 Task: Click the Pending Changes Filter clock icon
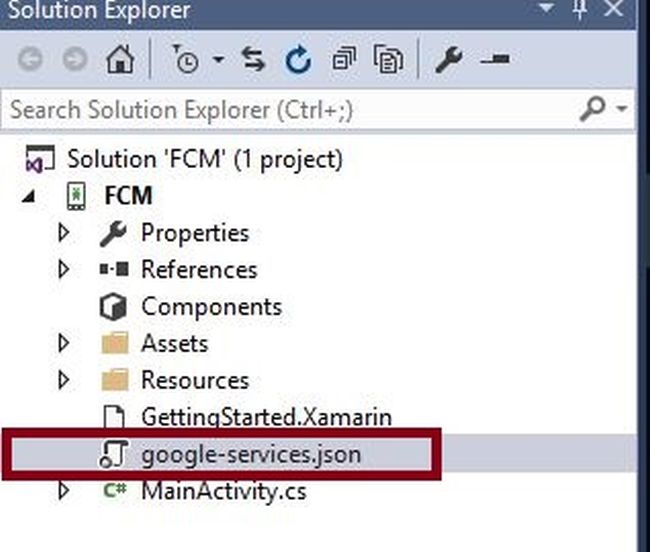(185, 60)
